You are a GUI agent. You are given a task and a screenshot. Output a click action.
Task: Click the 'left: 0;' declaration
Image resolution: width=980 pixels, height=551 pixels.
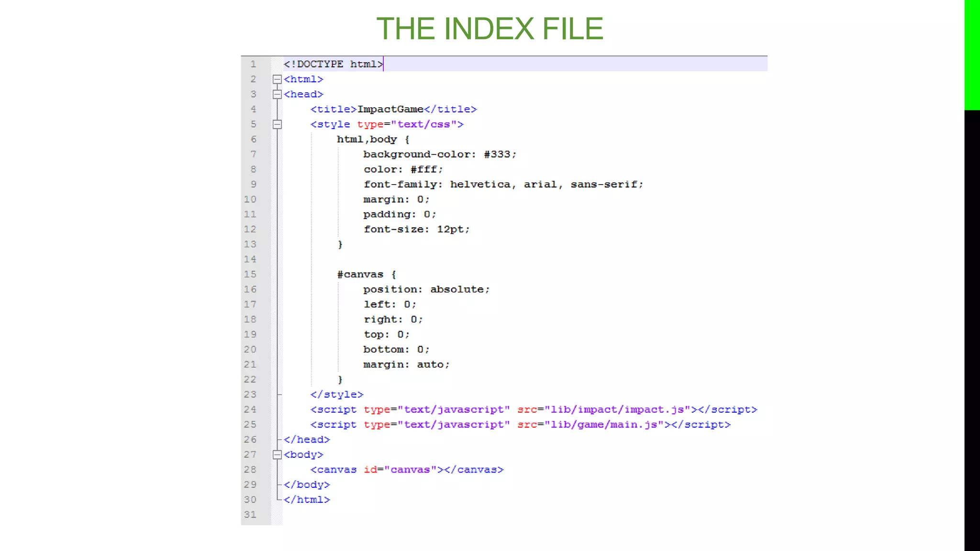[x=390, y=304]
